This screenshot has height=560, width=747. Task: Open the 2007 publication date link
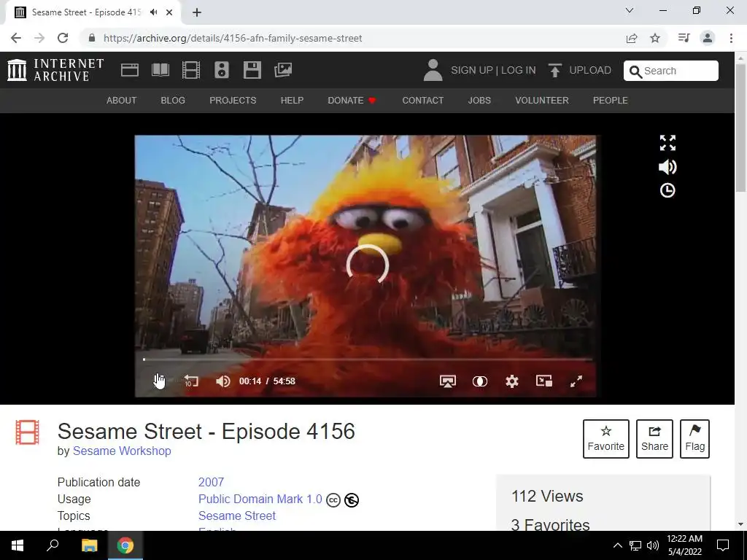coord(211,483)
